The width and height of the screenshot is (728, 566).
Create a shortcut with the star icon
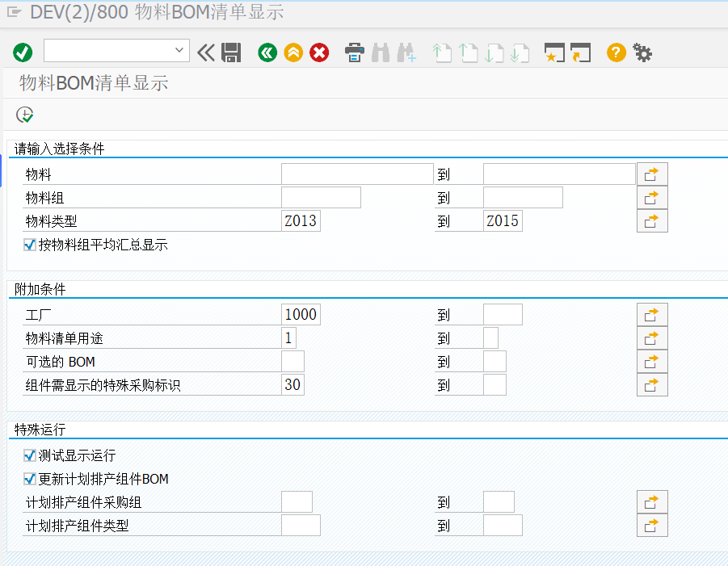pyautogui.click(x=554, y=52)
